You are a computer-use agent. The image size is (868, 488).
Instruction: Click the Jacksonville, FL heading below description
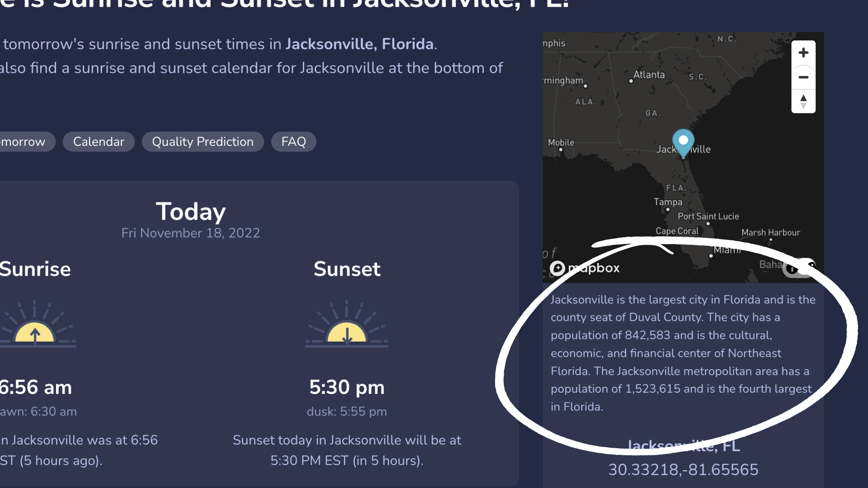[x=684, y=446]
